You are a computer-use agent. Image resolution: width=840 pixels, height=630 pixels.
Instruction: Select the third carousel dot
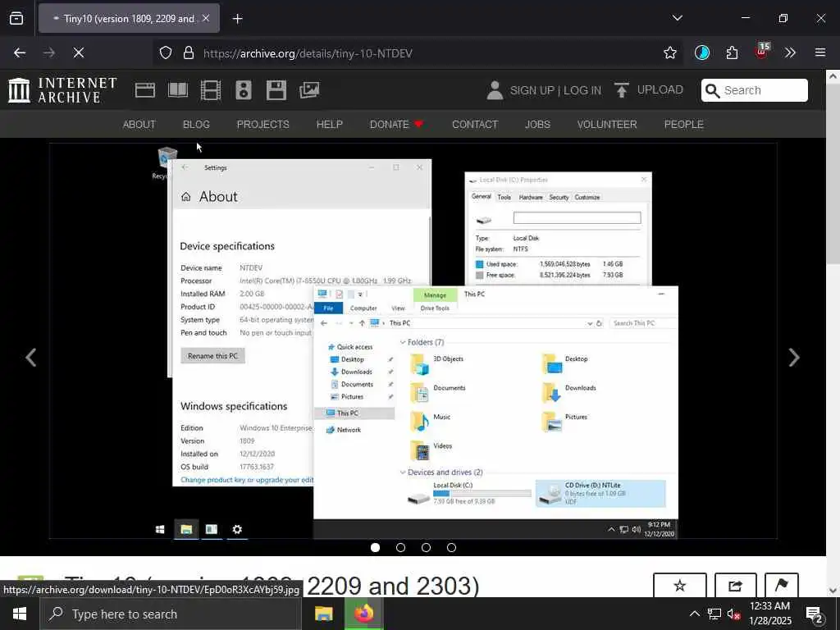coord(426,547)
